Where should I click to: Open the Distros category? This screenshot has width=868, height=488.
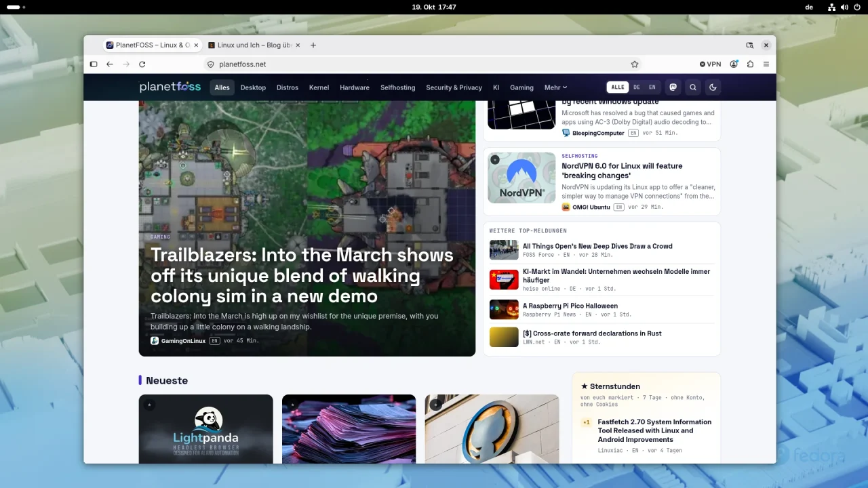click(288, 87)
